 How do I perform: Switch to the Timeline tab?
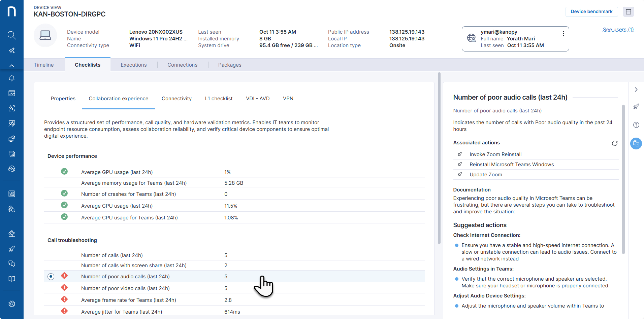[44, 65]
